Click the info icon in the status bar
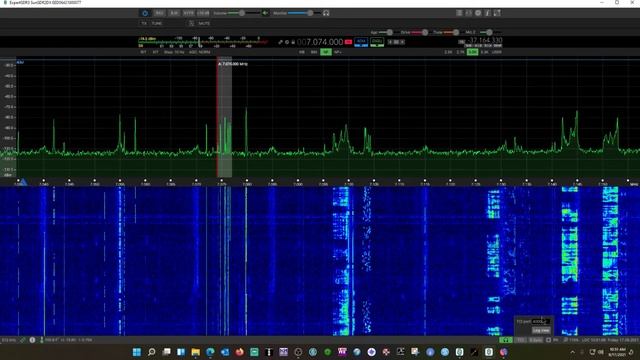The height and width of the screenshot is (360, 640). coord(32,340)
